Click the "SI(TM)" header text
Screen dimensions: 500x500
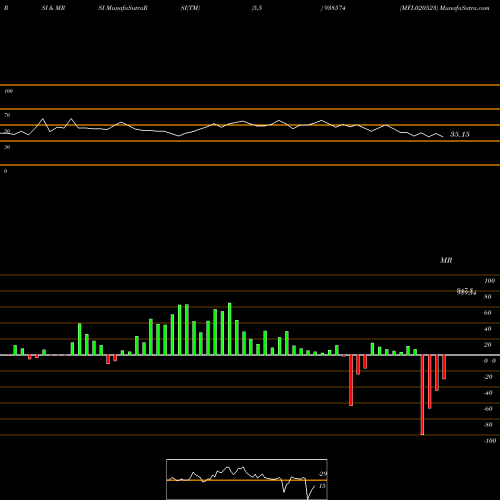[190, 8]
